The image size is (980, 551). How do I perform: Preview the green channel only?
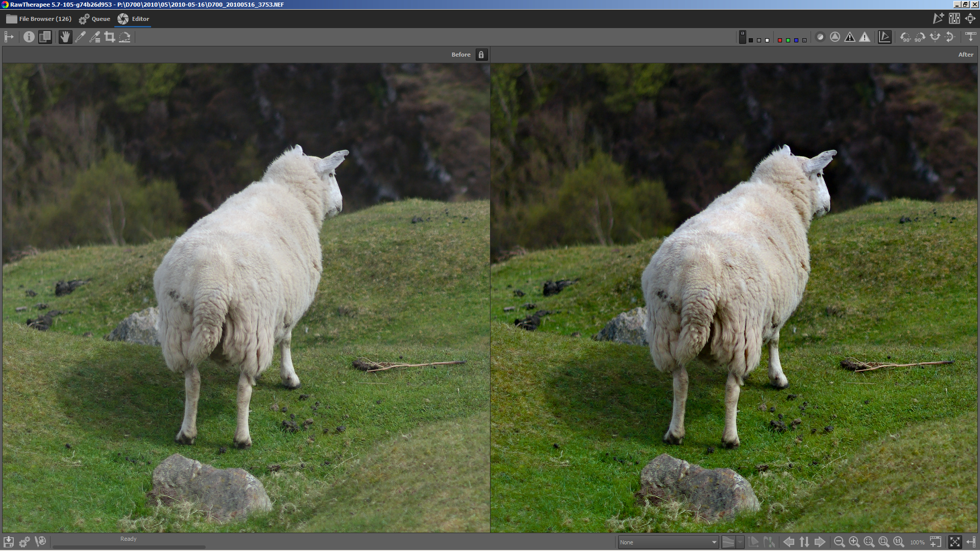[x=788, y=40]
